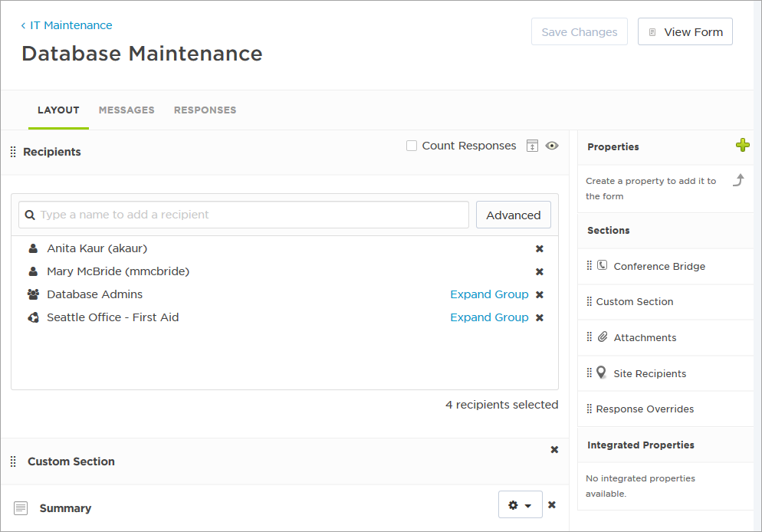
Task: Open the Summary gear dropdown menu
Action: [520, 505]
